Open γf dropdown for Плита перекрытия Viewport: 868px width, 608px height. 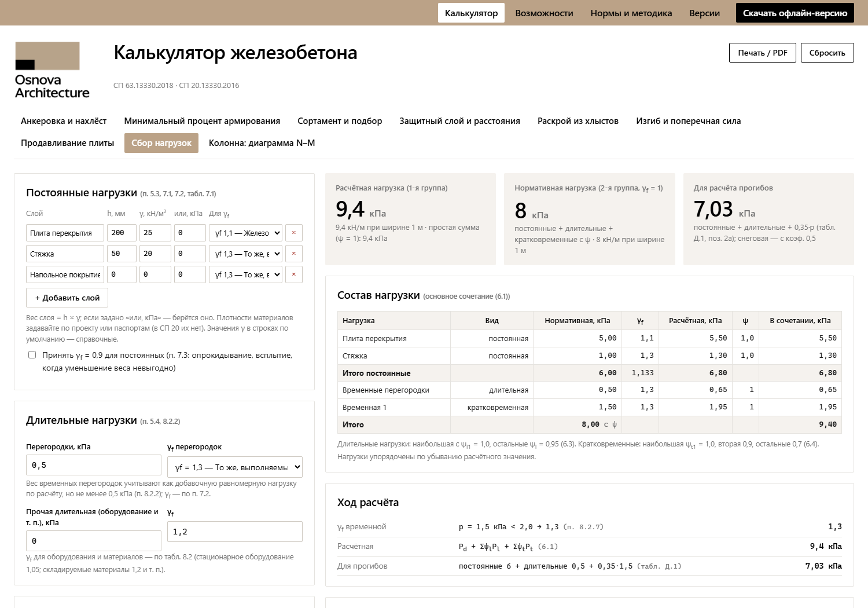(x=245, y=233)
